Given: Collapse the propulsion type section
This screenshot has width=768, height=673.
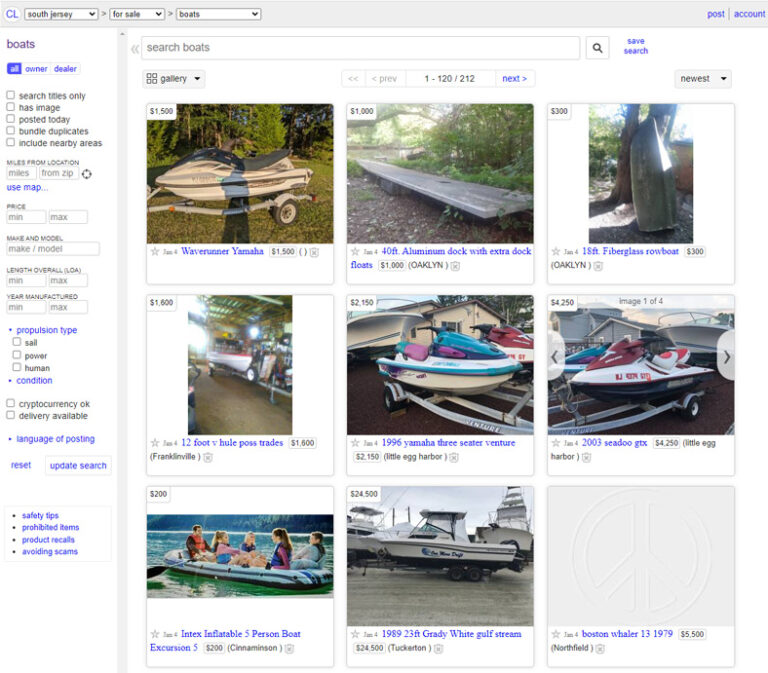Looking at the screenshot, I should pos(47,330).
